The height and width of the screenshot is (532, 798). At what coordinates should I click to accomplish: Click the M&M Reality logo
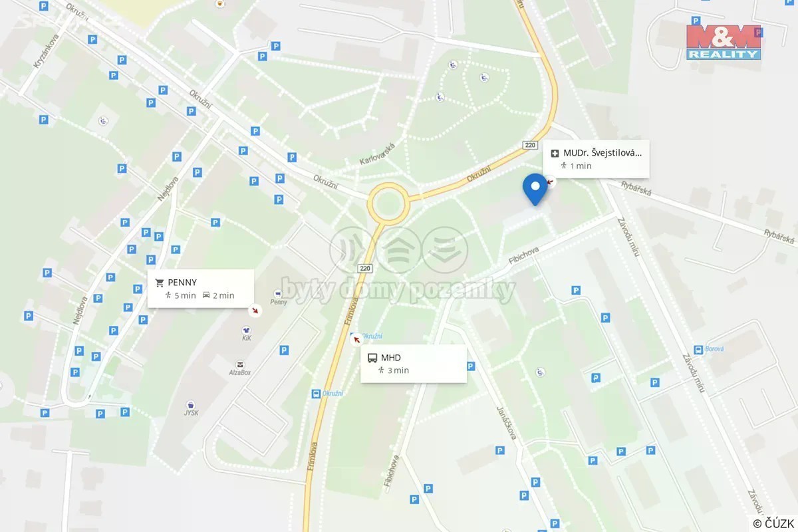pyautogui.click(x=724, y=42)
